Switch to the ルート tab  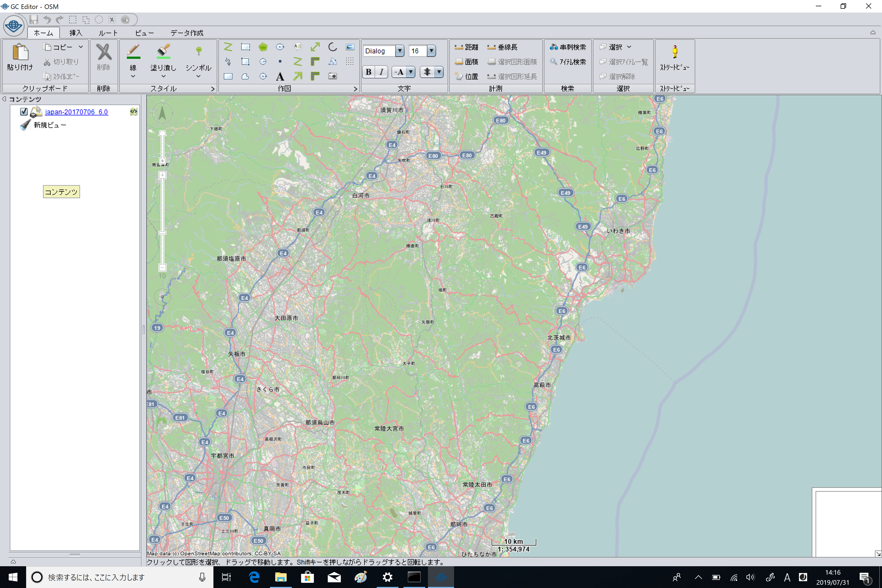[108, 33]
